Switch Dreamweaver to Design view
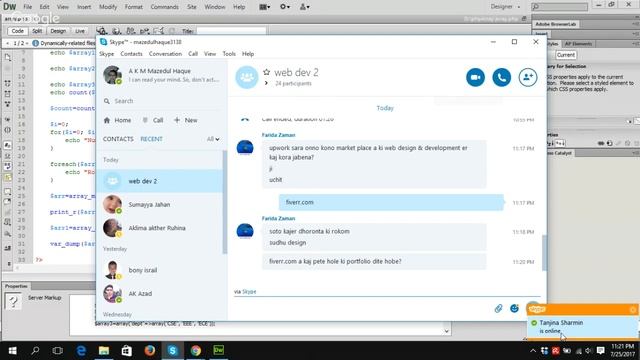640x360 pixels. pos(58,31)
